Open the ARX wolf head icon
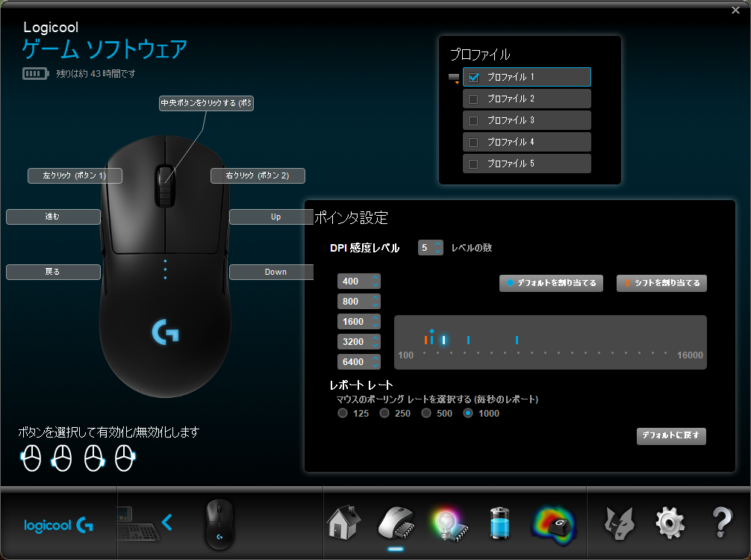 click(x=619, y=523)
